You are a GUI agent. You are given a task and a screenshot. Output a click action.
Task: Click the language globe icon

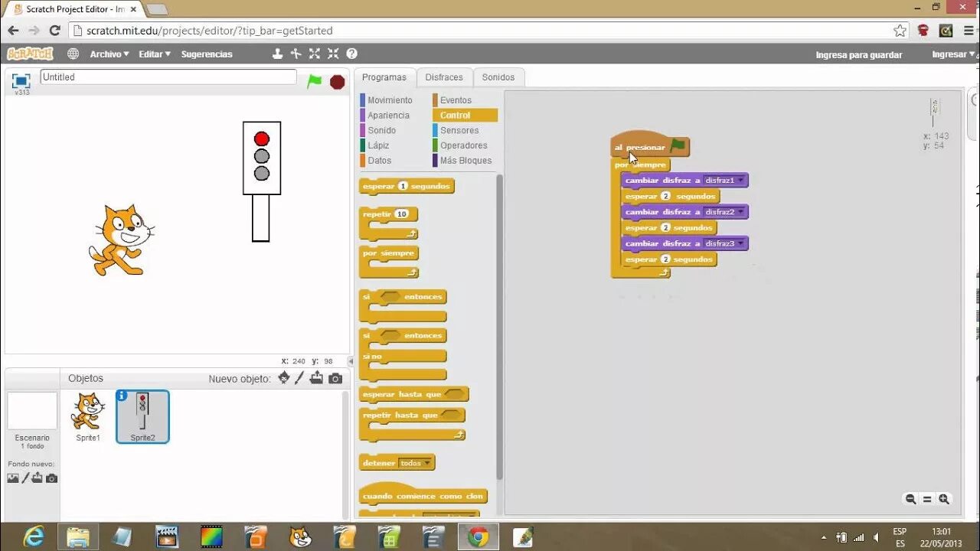[x=73, y=54]
